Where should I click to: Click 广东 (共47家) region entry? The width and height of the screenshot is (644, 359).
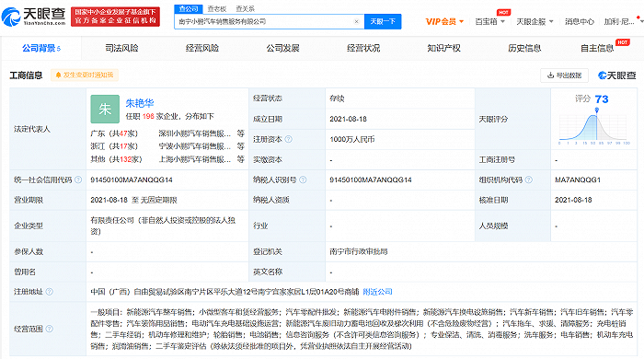pyautogui.click(x=114, y=133)
